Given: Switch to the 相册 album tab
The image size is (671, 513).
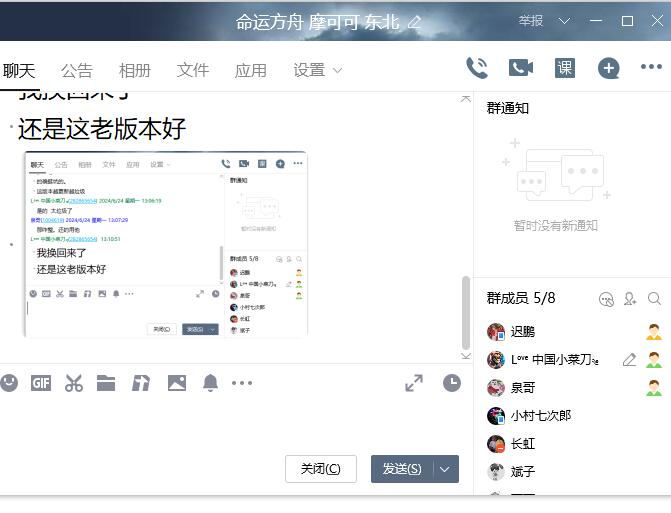Looking at the screenshot, I should (135, 70).
